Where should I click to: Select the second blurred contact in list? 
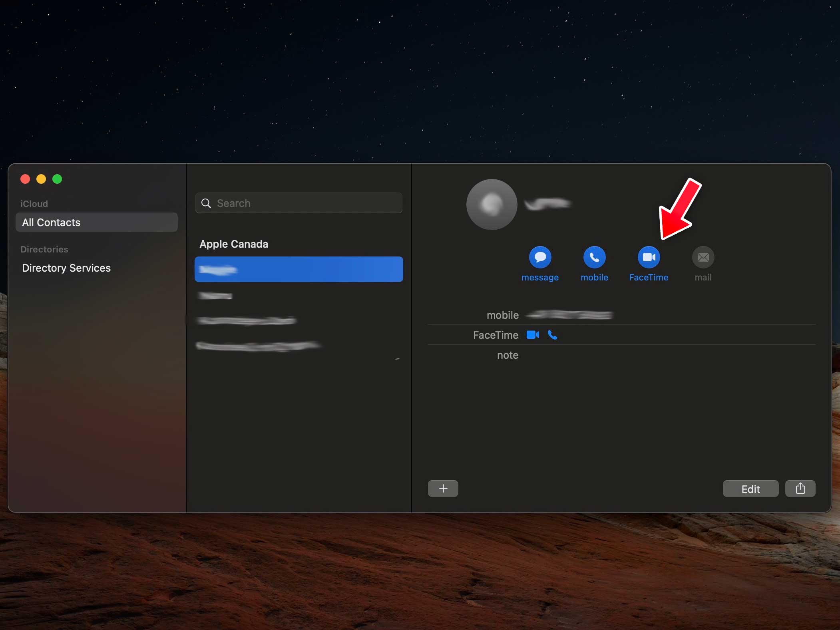tap(216, 296)
